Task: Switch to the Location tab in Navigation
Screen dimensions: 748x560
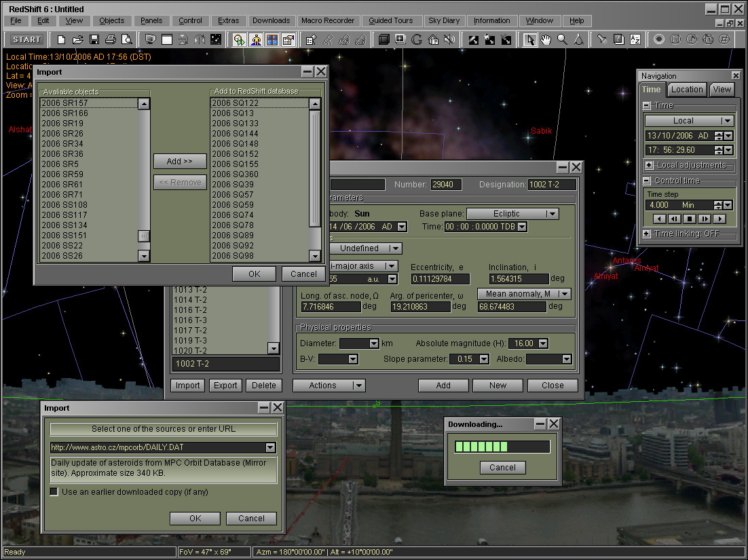Action: (x=687, y=90)
